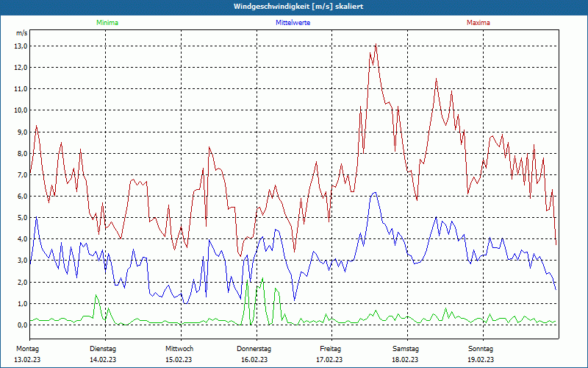Click the 10,0 y-axis value

(21, 110)
